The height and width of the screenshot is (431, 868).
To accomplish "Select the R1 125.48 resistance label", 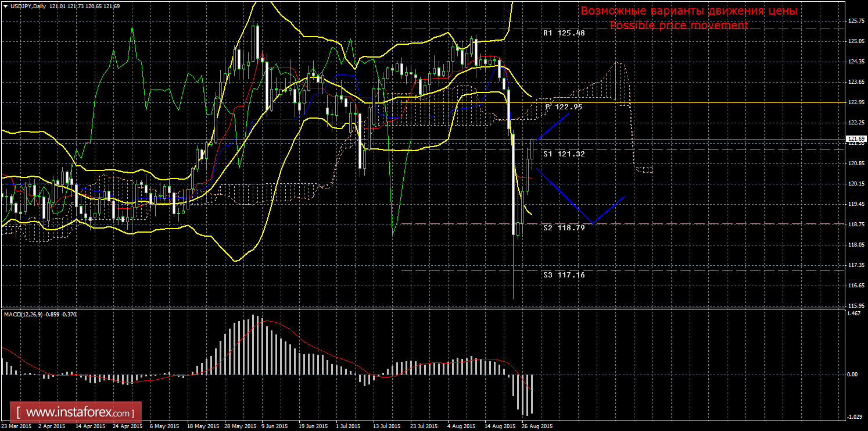I will tap(564, 33).
